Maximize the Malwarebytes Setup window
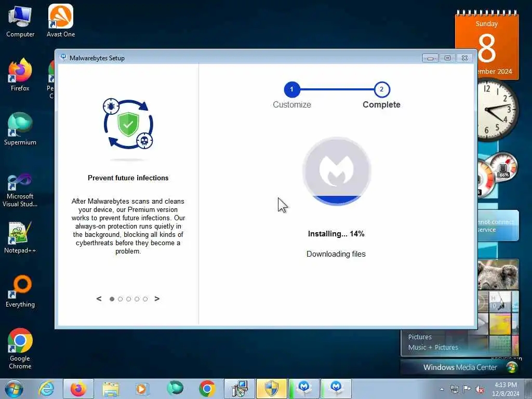This screenshot has height=399, width=532. click(x=447, y=58)
